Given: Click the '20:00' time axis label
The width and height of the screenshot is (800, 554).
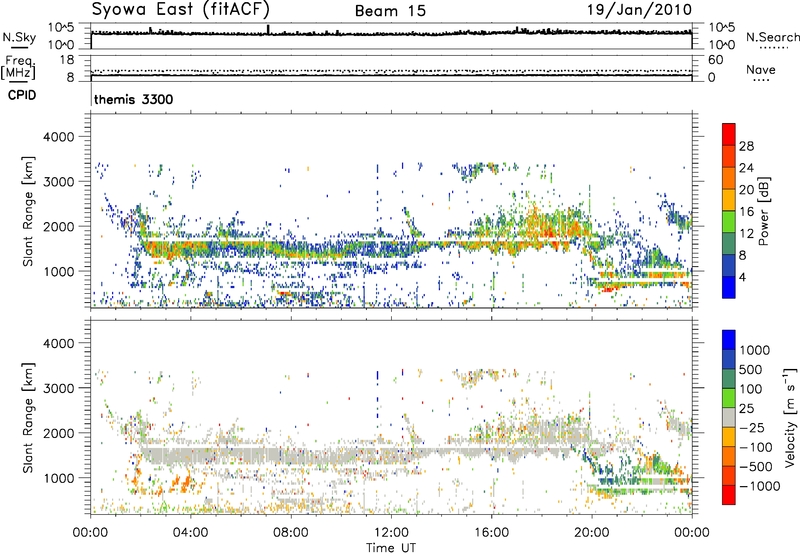Looking at the screenshot, I should pyautogui.click(x=591, y=533).
